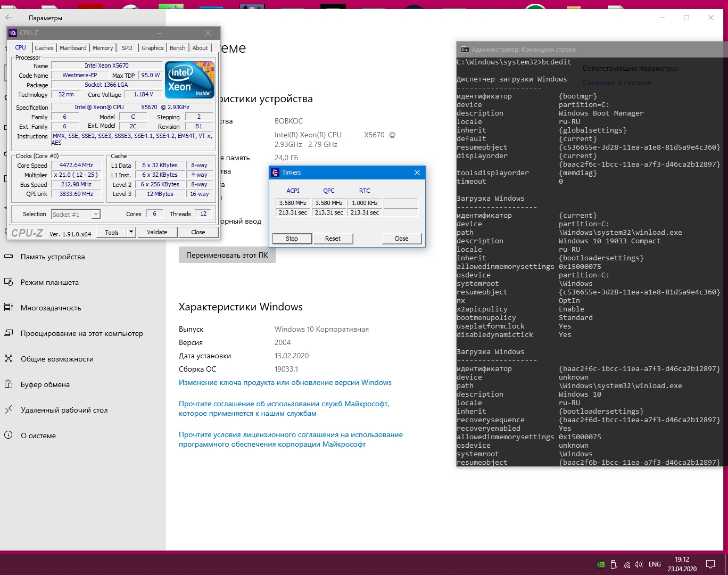This screenshot has width=728, height=575.
Task: Open the Memory tab in CPU-Z
Action: pos(103,48)
